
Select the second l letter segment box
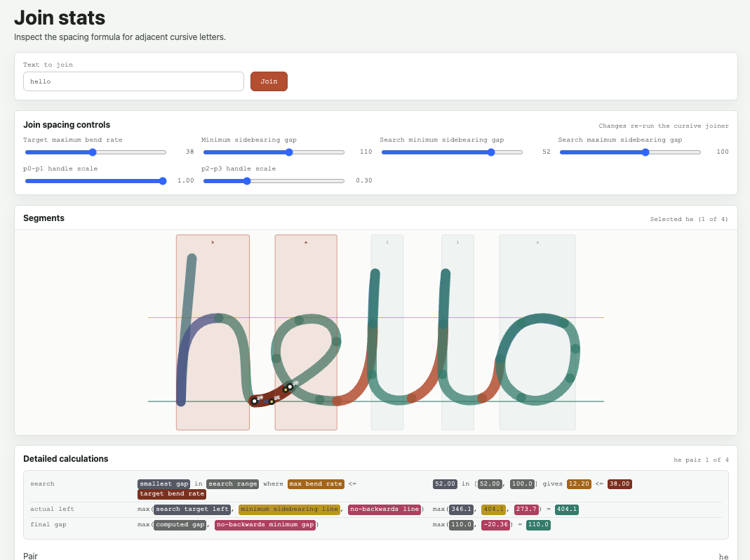(457, 332)
